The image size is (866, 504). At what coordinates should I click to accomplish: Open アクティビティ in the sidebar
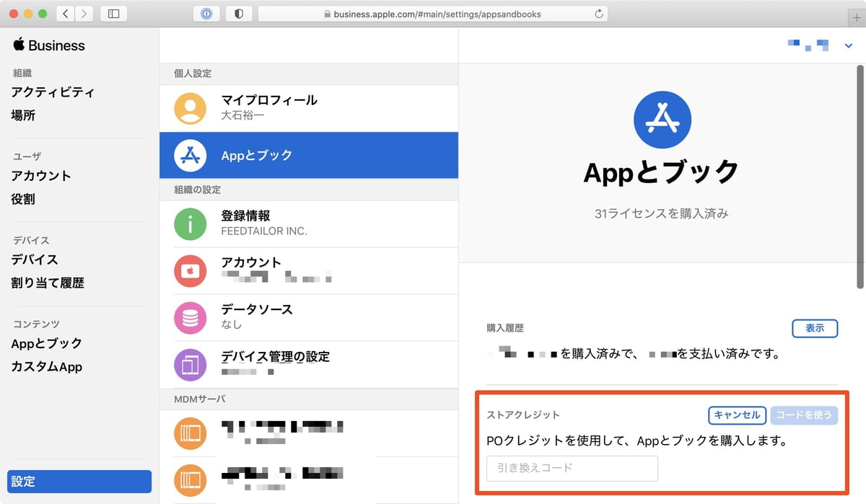click(x=53, y=92)
